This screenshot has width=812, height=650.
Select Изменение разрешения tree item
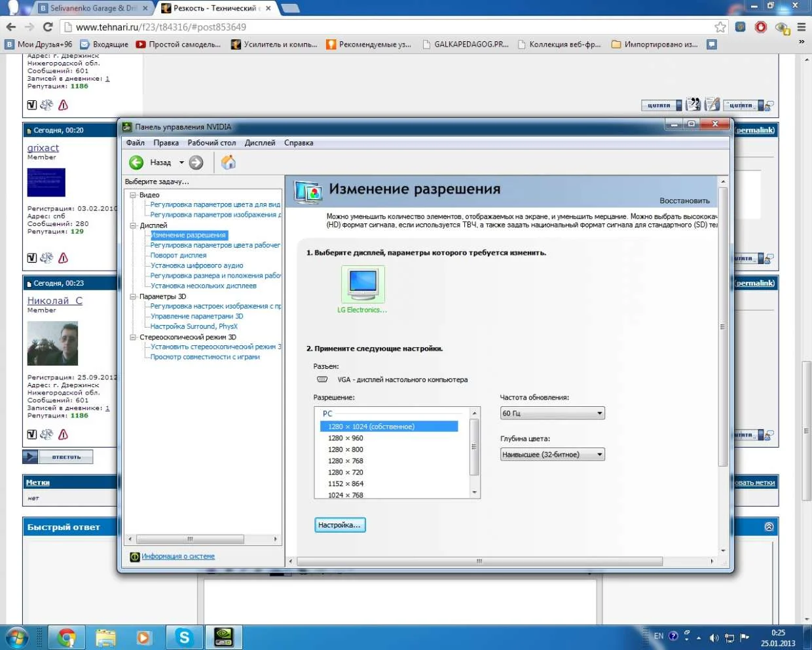(189, 235)
